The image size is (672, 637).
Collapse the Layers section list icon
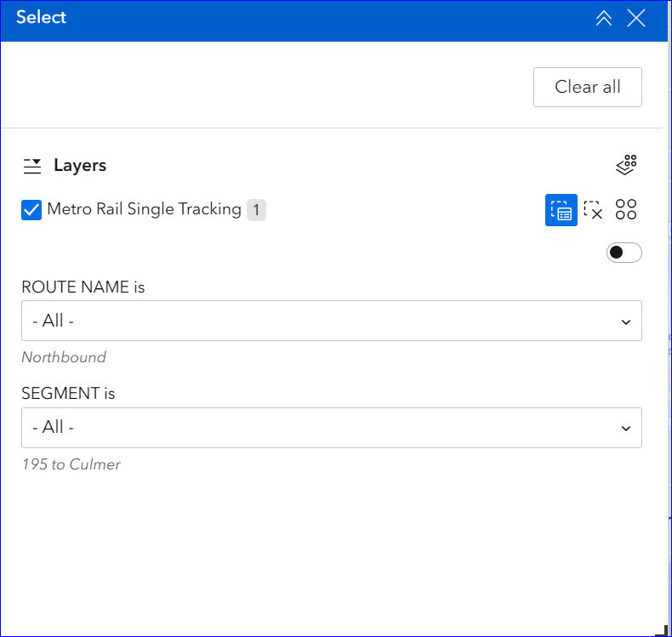[x=32, y=166]
